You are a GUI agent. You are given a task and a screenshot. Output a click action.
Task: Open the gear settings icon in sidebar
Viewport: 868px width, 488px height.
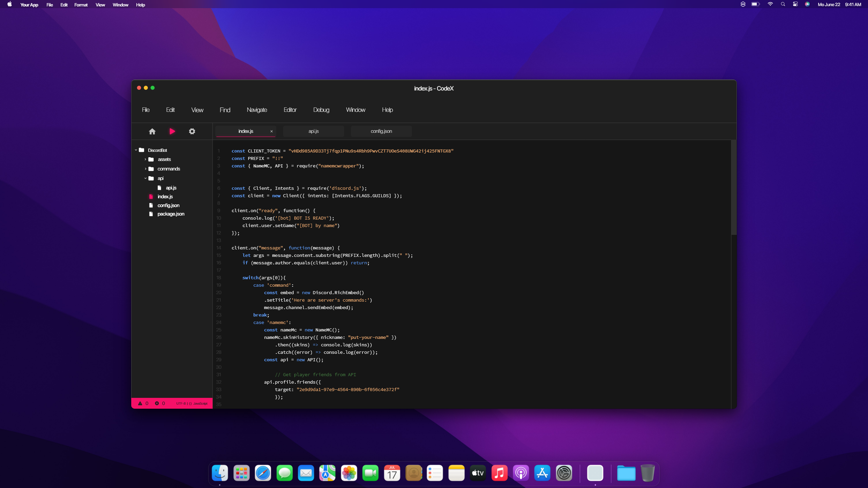point(192,131)
